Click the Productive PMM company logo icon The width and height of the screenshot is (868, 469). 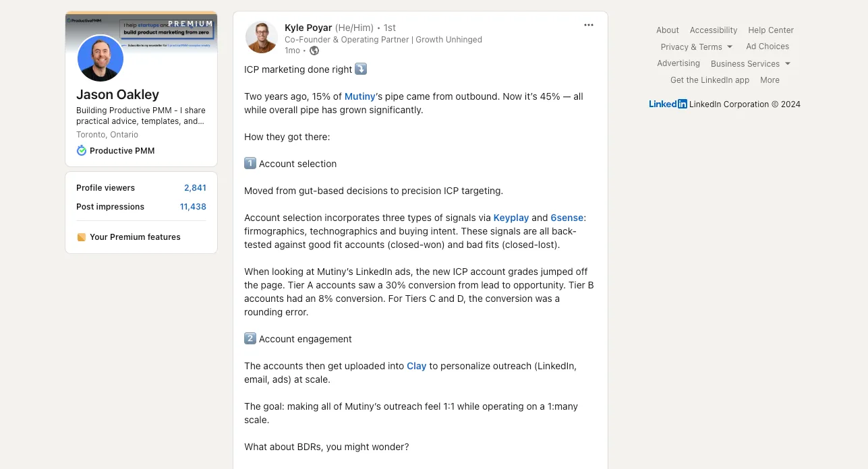click(x=82, y=150)
